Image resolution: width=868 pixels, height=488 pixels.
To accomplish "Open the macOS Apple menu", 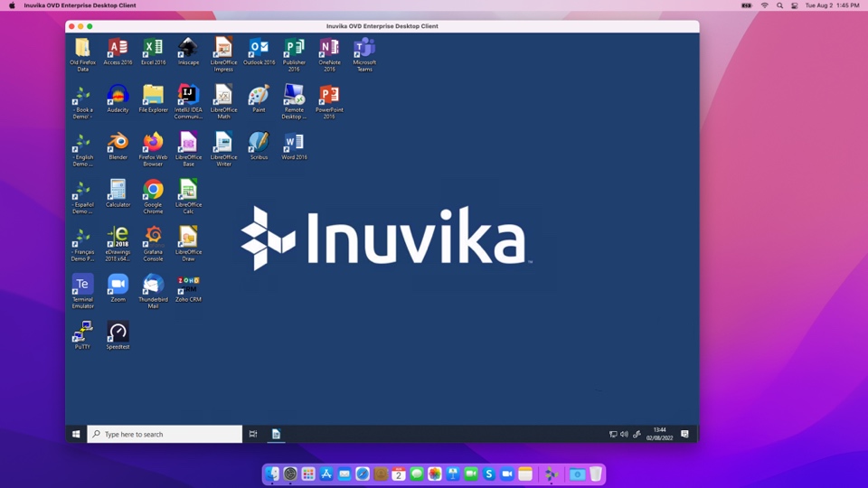I will 12,5.
